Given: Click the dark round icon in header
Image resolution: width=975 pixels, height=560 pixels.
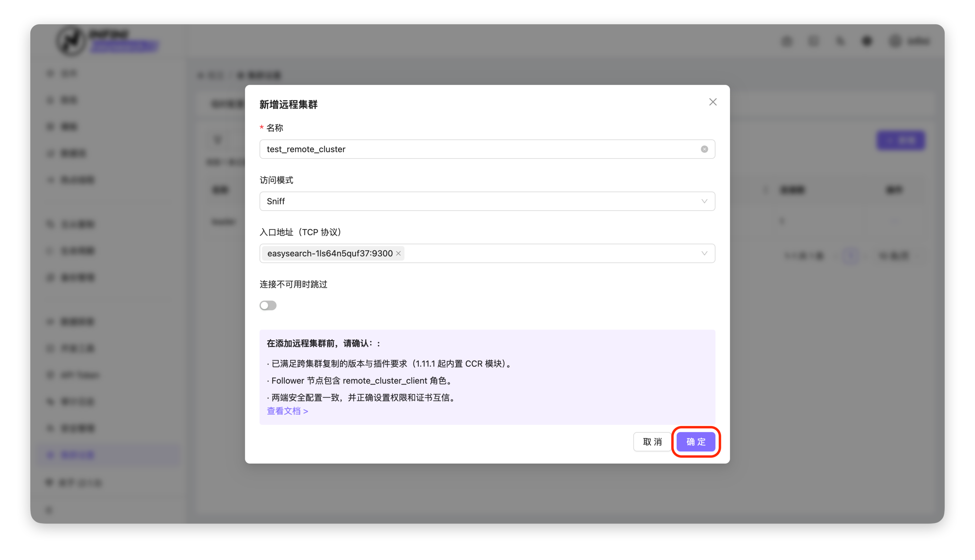Looking at the screenshot, I should 866,41.
